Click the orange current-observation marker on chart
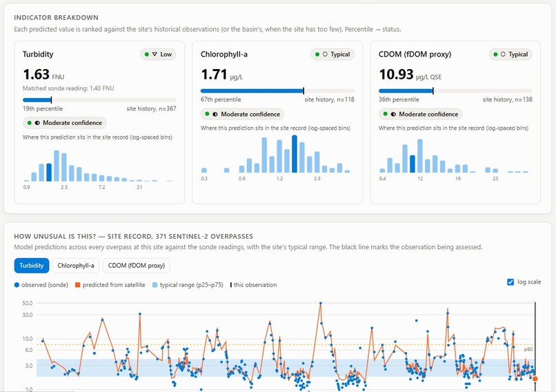Image resolution: width=556 pixels, height=392 pixels. click(535, 379)
